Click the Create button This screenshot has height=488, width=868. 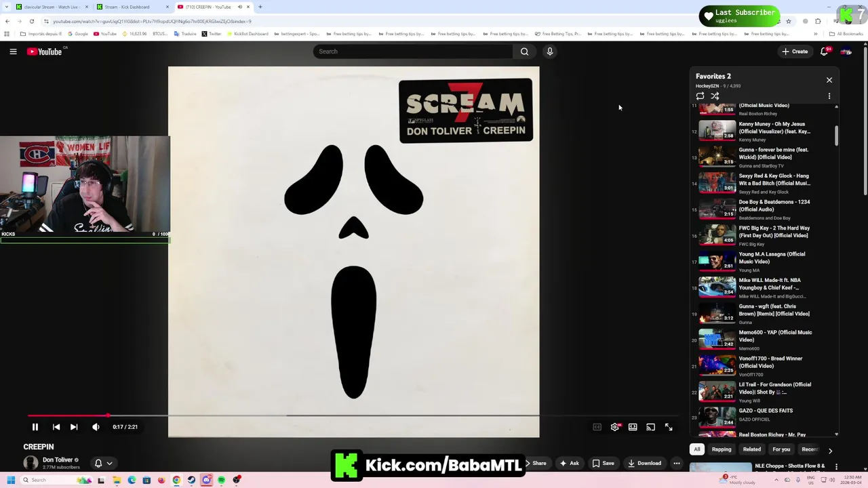[x=795, y=52]
